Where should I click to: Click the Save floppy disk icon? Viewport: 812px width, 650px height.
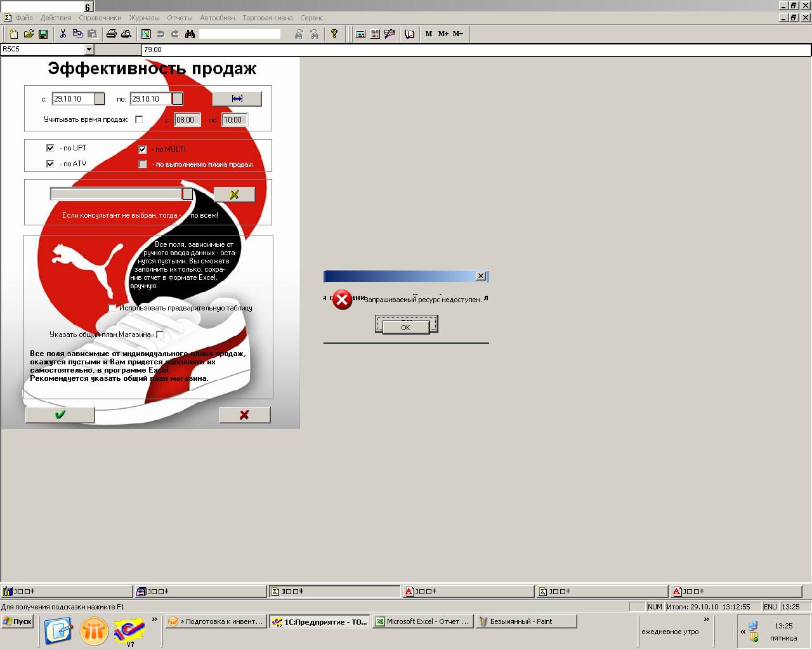tap(43, 34)
